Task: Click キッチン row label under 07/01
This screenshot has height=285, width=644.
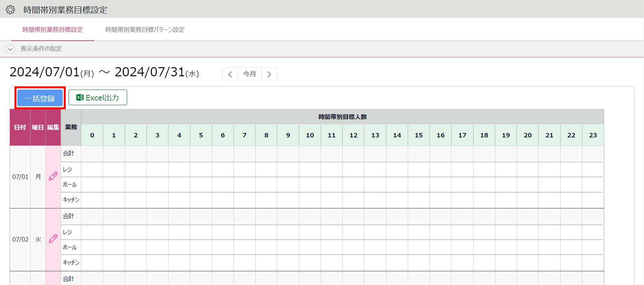Action: pyautogui.click(x=71, y=200)
